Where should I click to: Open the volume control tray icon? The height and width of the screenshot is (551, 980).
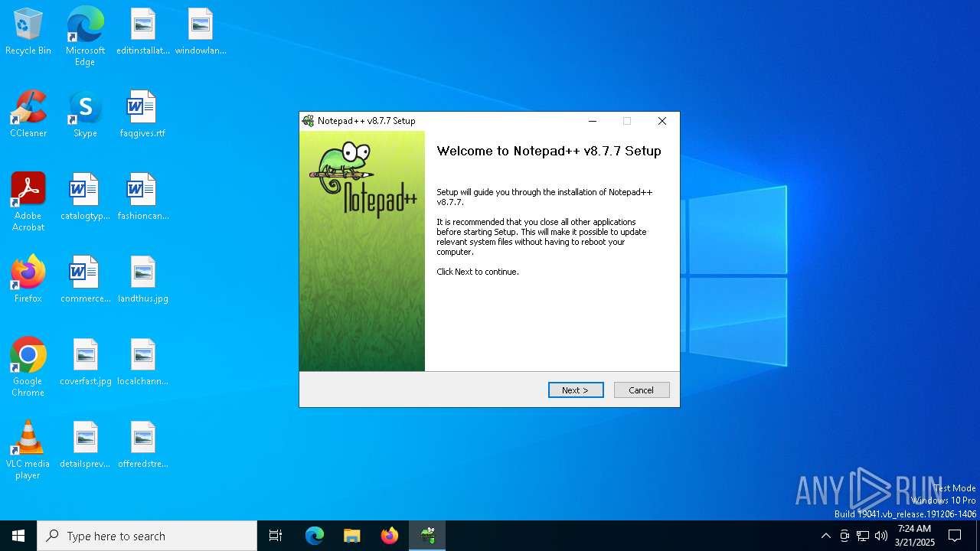881,536
